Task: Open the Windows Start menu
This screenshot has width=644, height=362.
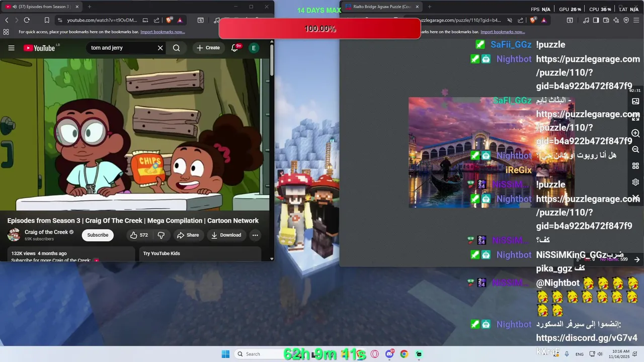Action: [x=225, y=354]
